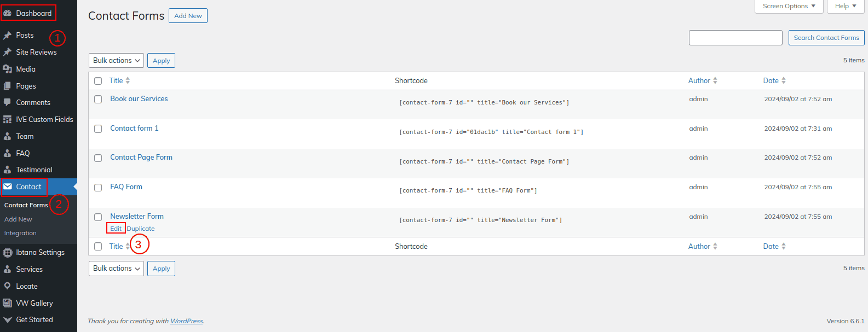Screen dimensions: 868x332
Task: Click the Dashboard gauge icon in sidebar
Action: click(x=8, y=13)
